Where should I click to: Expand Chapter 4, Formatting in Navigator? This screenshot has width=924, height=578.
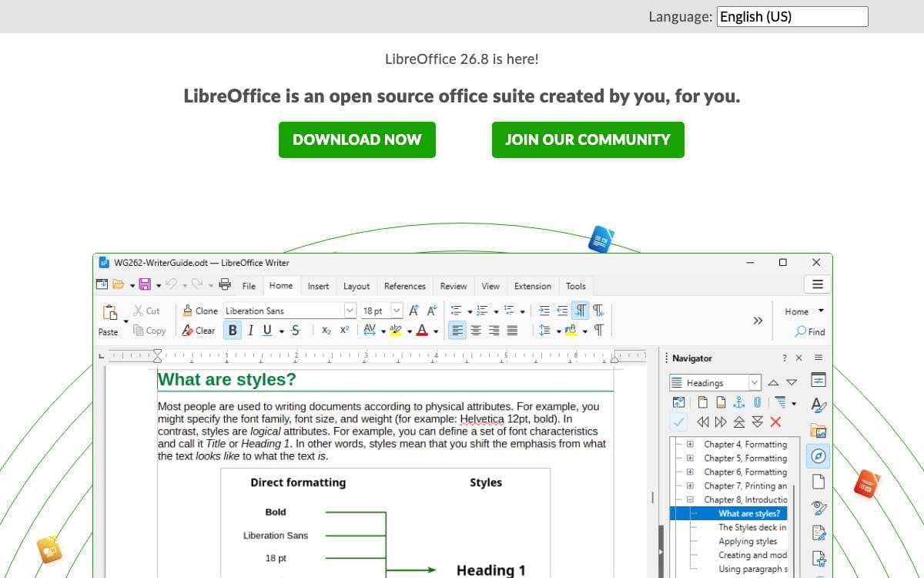(690, 444)
